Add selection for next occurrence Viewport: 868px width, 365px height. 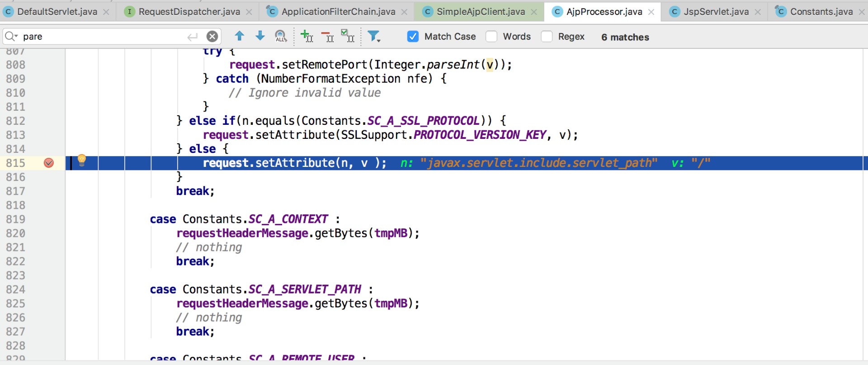pos(307,36)
